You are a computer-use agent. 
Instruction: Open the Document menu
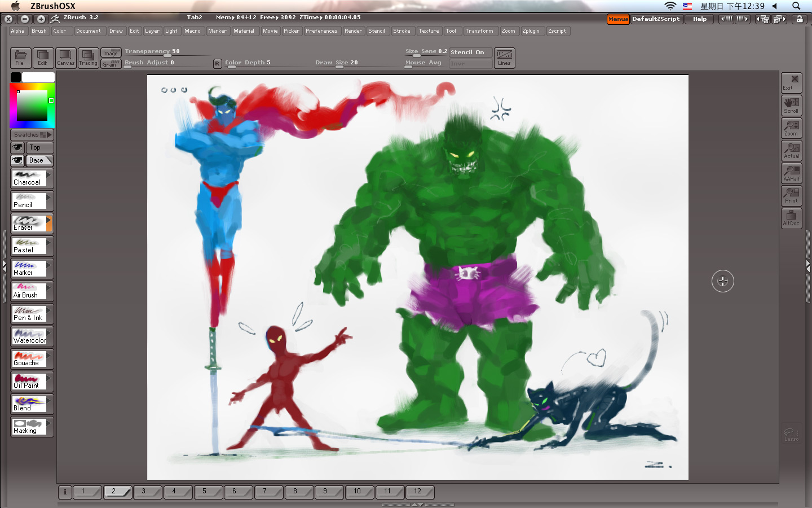(x=89, y=31)
